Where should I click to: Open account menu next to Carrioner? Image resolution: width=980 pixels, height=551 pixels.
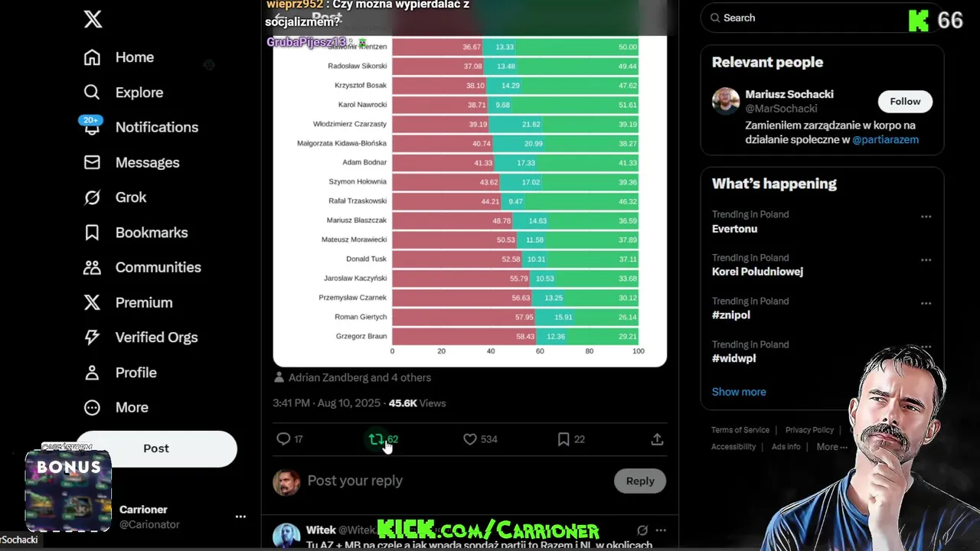(x=240, y=517)
